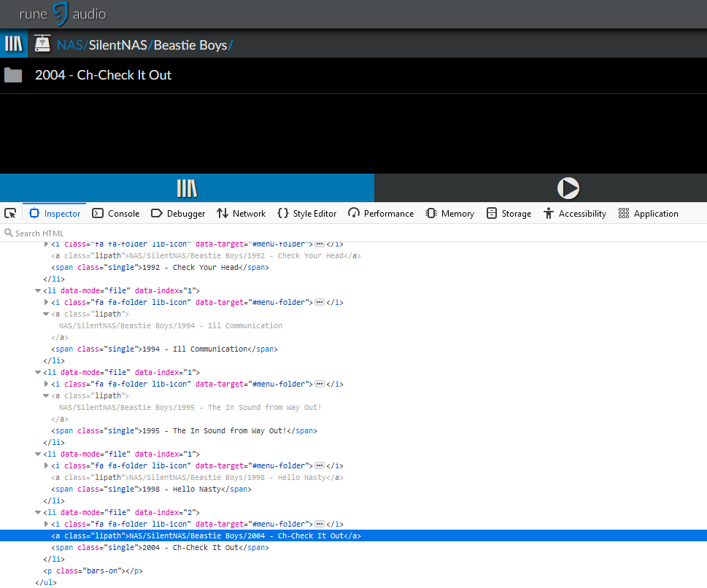
Task: Open the Performance devtools tab
Action: (x=381, y=213)
